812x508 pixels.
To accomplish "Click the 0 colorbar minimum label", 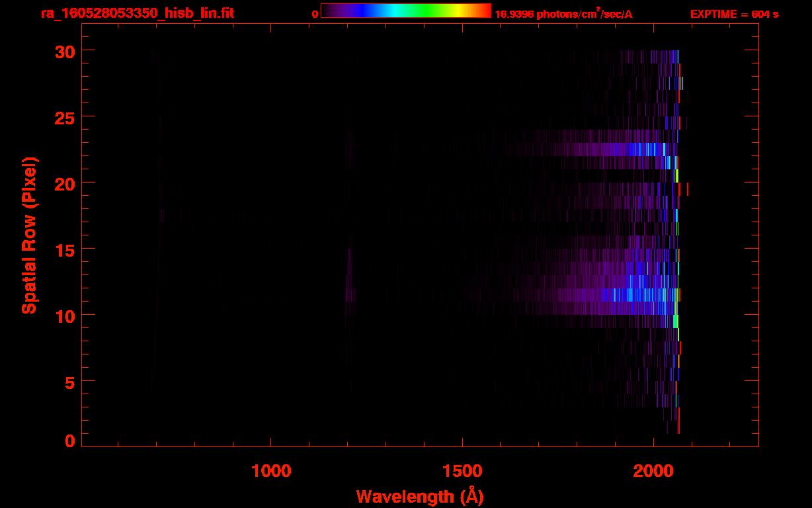I will click(315, 15).
